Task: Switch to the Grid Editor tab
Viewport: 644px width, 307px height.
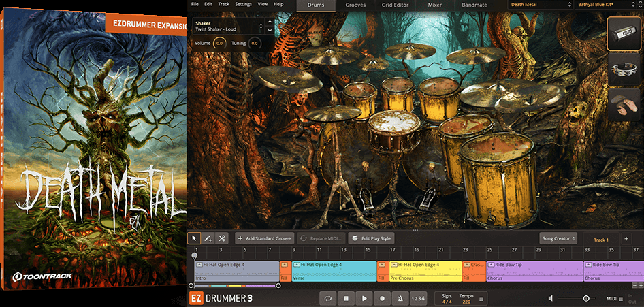Action: [x=396, y=5]
